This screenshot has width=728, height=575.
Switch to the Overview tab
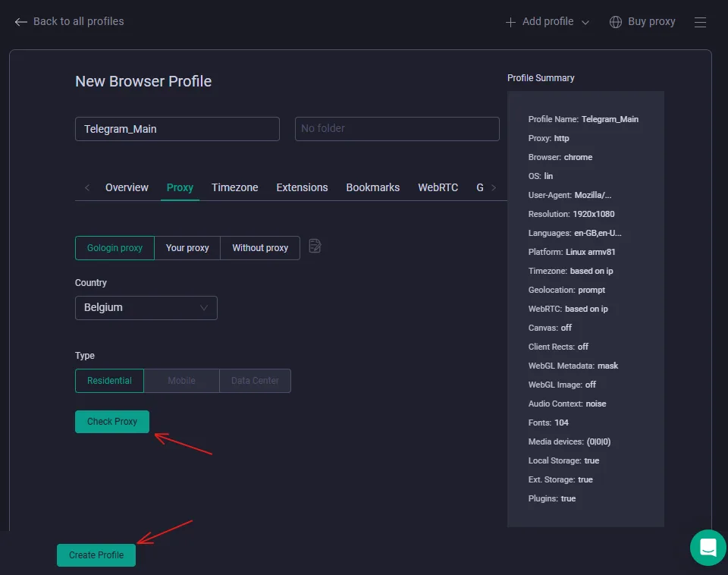coord(127,187)
